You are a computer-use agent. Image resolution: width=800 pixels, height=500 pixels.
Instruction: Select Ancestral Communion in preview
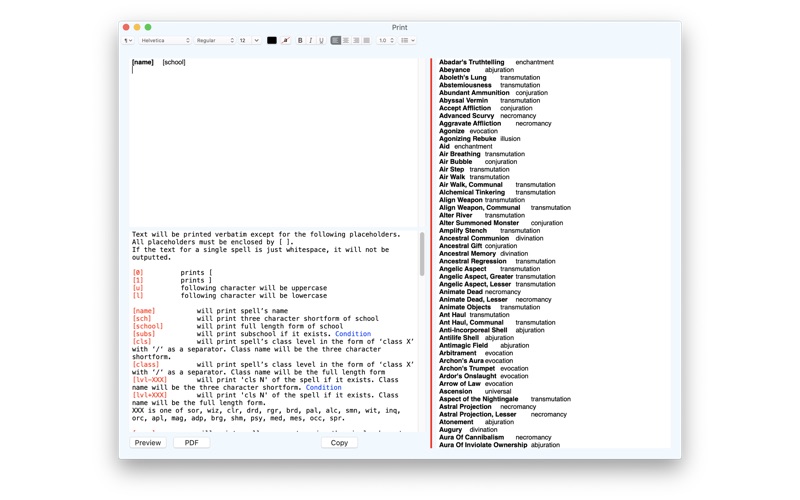tap(474, 238)
